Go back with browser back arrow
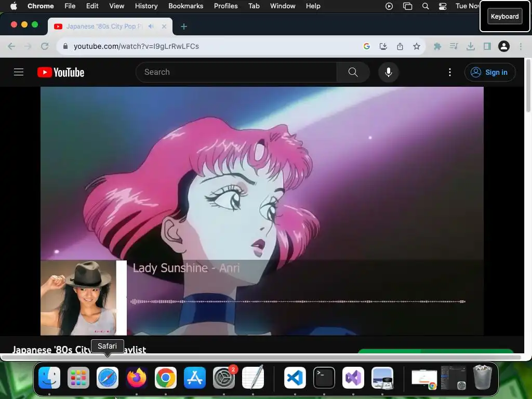This screenshot has width=532, height=399. tap(11, 46)
